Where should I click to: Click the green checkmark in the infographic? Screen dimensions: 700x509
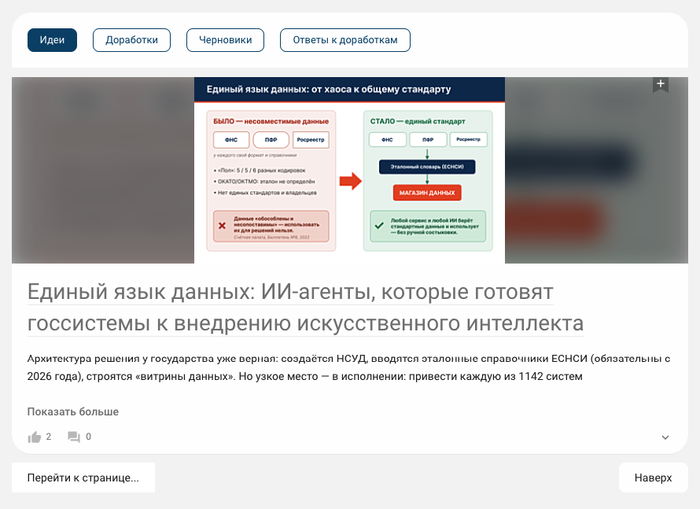pos(379,226)
